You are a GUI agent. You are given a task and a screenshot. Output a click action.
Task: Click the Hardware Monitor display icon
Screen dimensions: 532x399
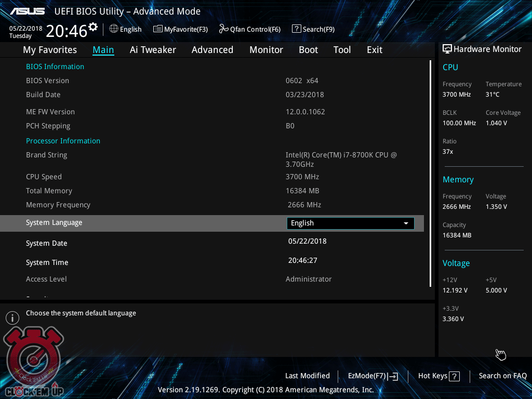(447, 49)
